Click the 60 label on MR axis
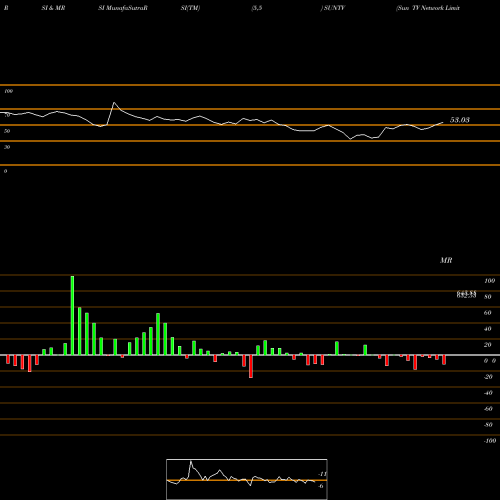The width and height of the screenshot is (500, 500). [487, 313]
